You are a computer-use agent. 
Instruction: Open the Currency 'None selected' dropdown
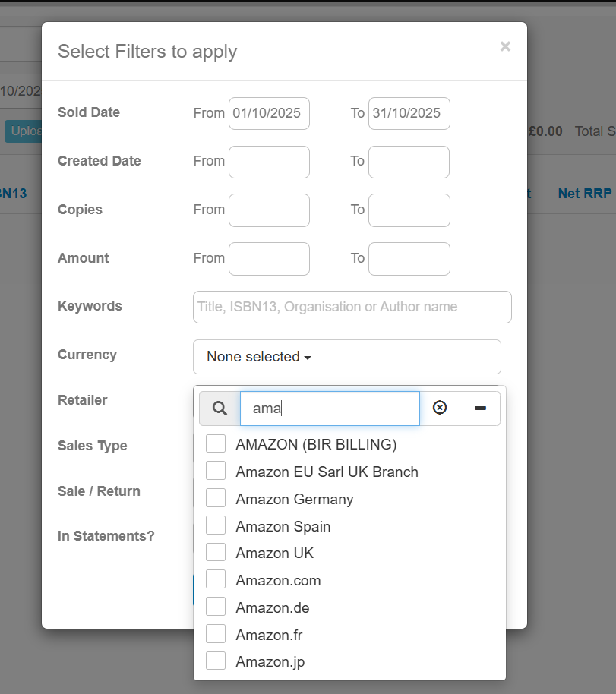click(x=346, y=357)
